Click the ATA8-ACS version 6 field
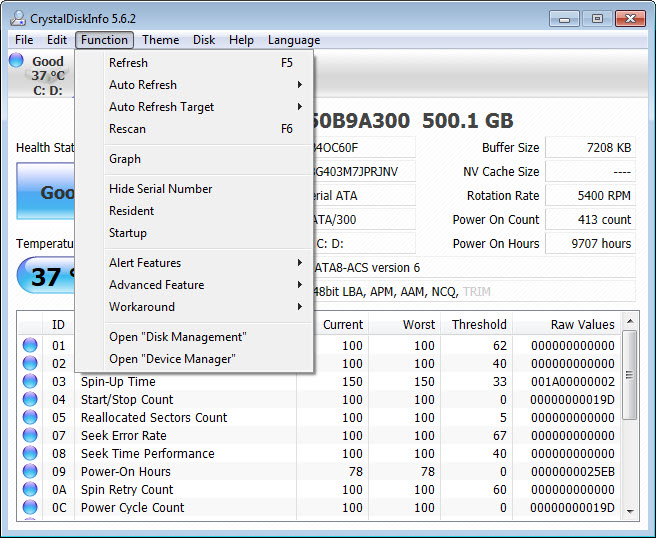 click(474, 267)
